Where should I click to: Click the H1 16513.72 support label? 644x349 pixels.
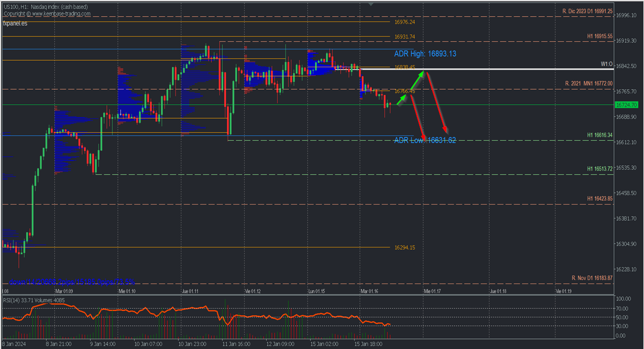coord(599,169)
